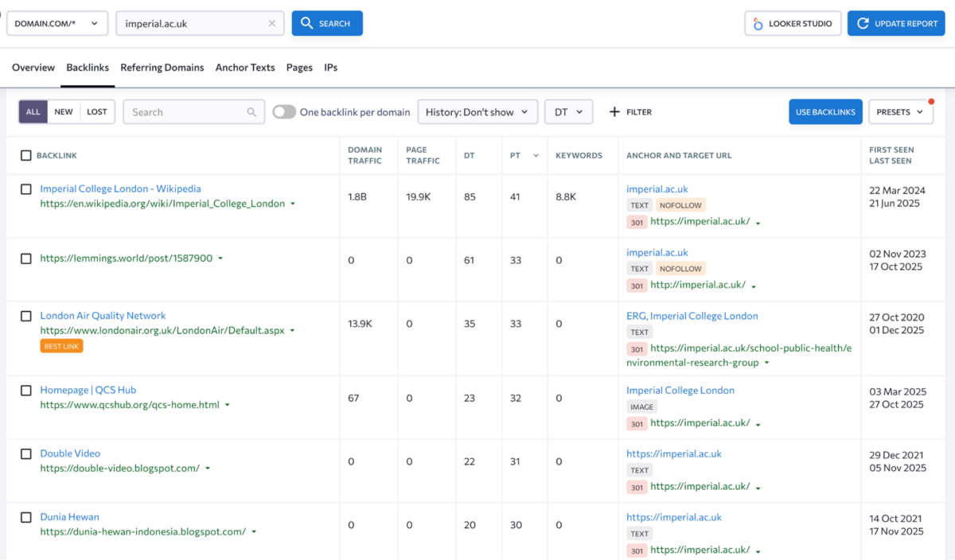Check the Homepage QCS Hub checkbox
This screenshot has width=955, height=560.
click(25, 391)
